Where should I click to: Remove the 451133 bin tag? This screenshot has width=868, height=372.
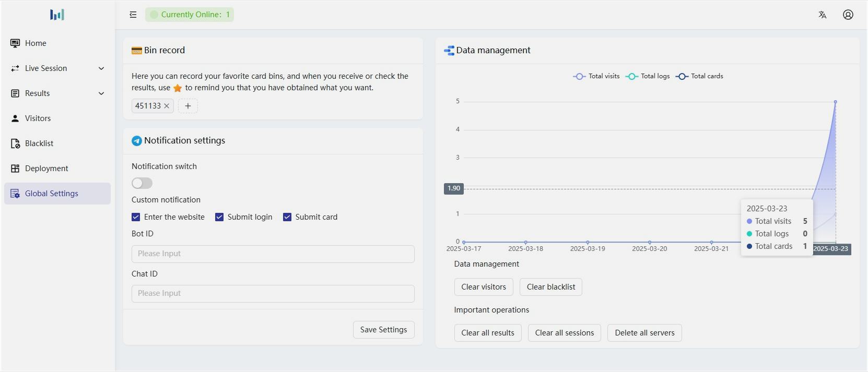click(167, 106)
